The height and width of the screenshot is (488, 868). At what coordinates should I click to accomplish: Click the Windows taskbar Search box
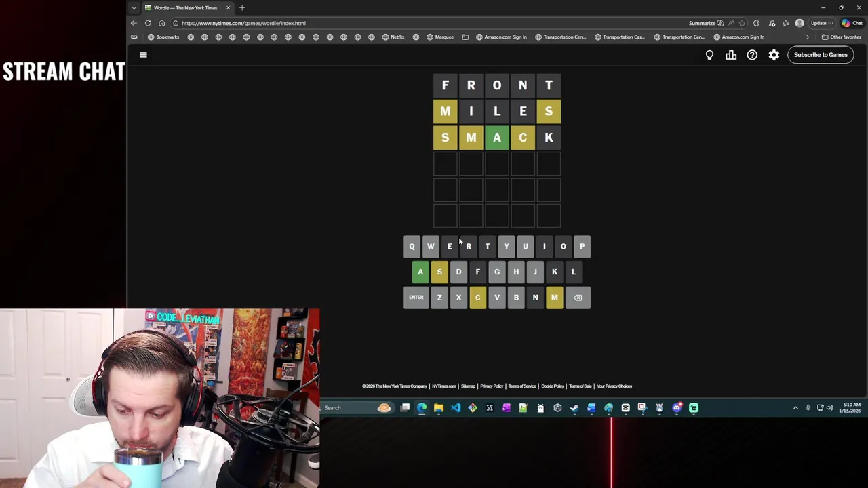[x=357, y=408]
